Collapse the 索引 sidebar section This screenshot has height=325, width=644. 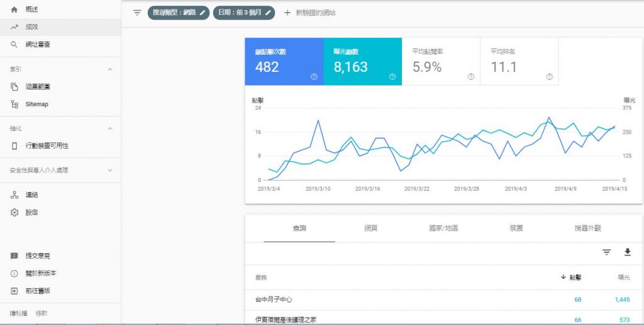tap(111, 69)
